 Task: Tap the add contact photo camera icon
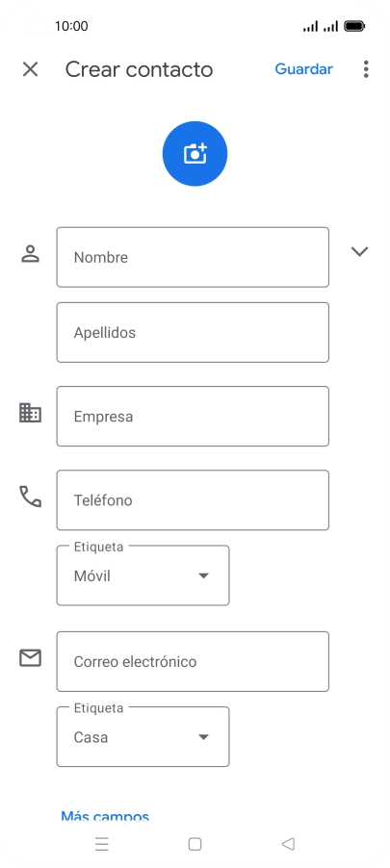click(x=195, y=154)
